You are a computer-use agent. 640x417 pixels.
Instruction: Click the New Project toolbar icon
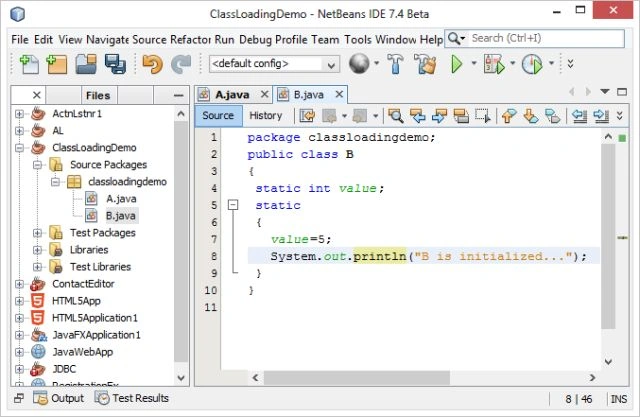tap(57, 64)
